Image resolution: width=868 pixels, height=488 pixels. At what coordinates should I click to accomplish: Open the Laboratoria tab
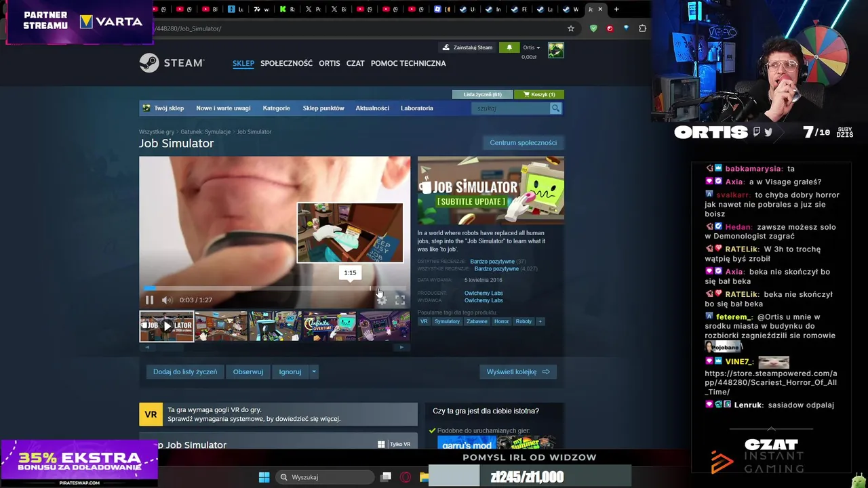[x=416, y=108]
